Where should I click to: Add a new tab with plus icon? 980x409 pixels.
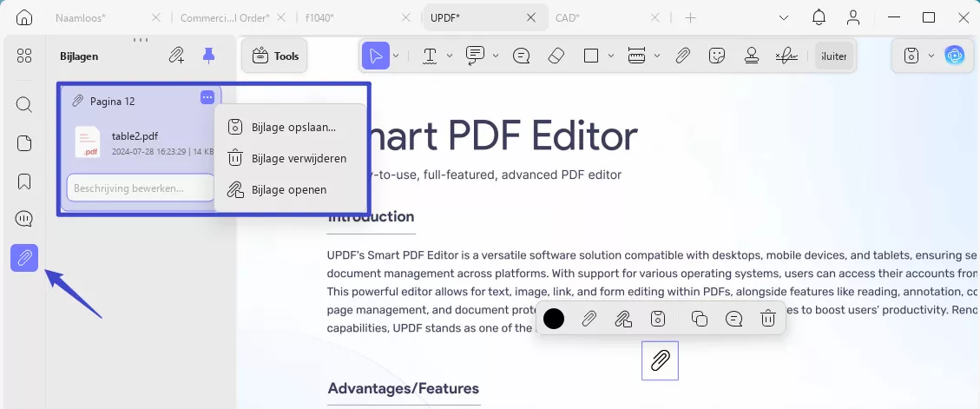click(x=690, y=17)
